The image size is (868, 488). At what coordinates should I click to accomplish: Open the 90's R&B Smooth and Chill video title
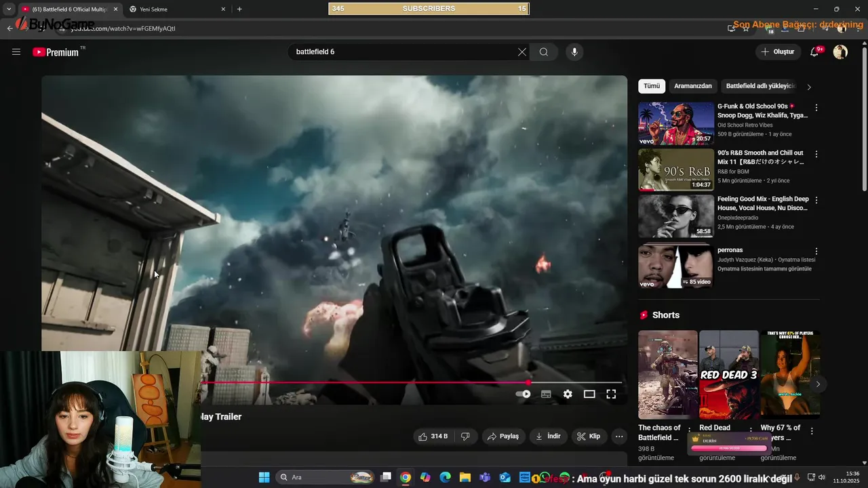[x=760, y=157]
